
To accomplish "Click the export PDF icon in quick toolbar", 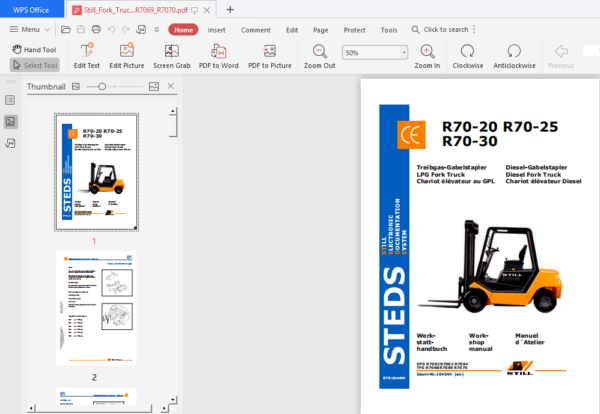I will [141, 29].
